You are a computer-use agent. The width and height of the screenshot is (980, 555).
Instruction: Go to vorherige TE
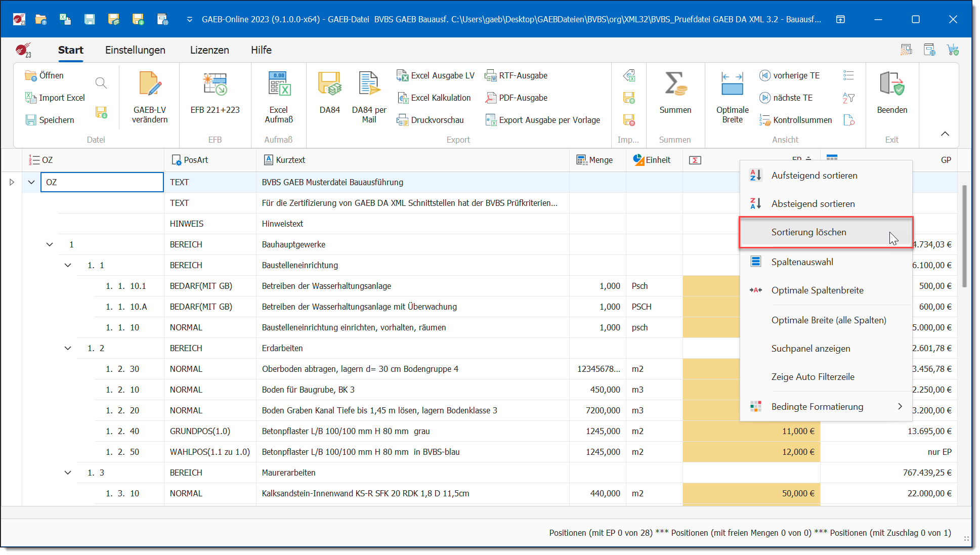pyautogui.click(x=790, y=75)
